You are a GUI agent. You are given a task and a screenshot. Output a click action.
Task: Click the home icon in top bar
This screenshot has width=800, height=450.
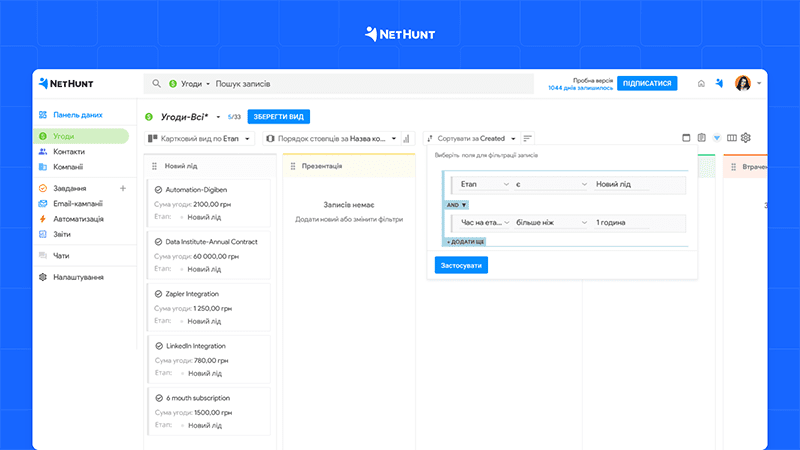[701, 84]
